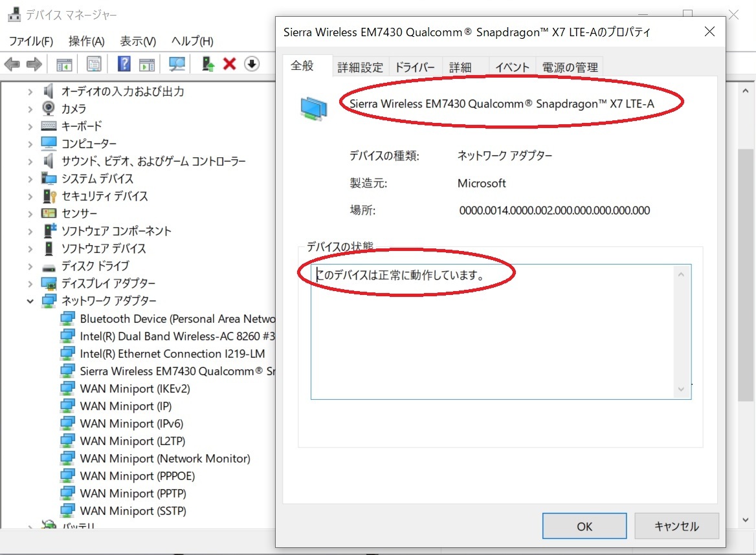Switch to the ドライバー tab
The width and height of the screenshot is (756, 555).
point(415,67)
